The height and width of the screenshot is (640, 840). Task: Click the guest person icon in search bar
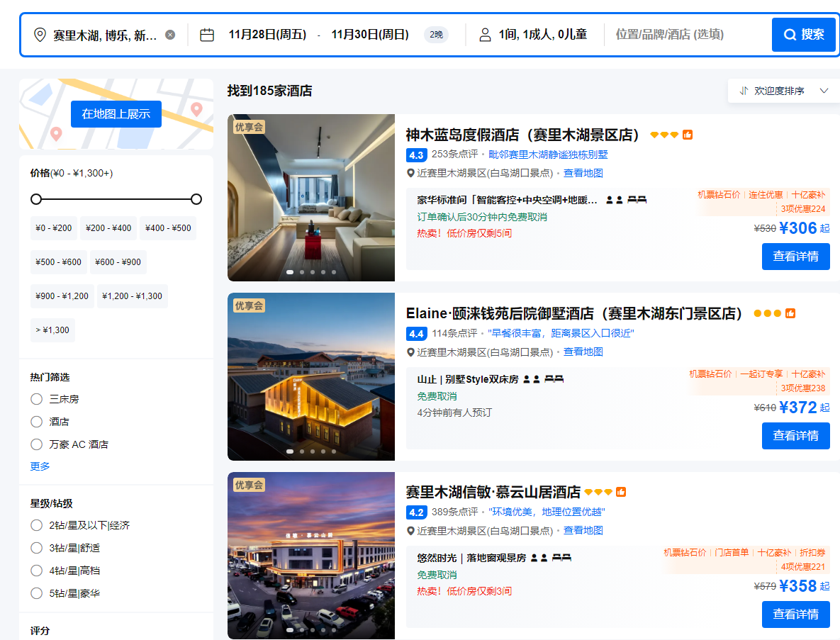(485, 35)
